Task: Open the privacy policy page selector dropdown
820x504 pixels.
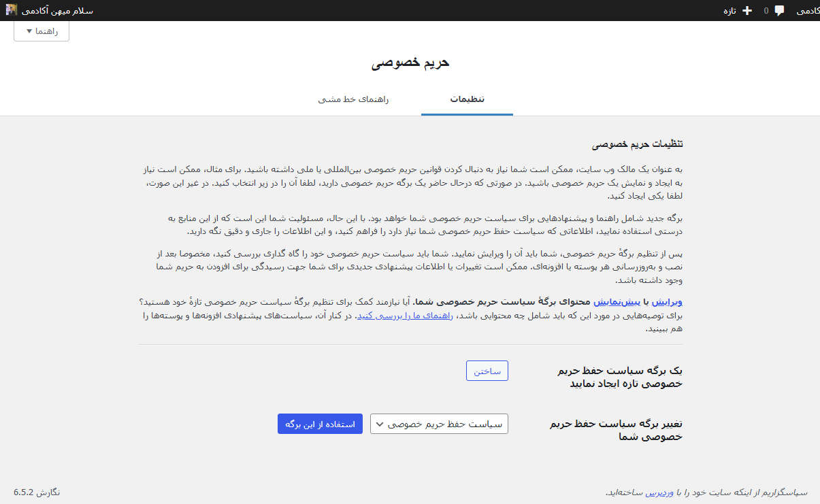Action: point(439,424)
